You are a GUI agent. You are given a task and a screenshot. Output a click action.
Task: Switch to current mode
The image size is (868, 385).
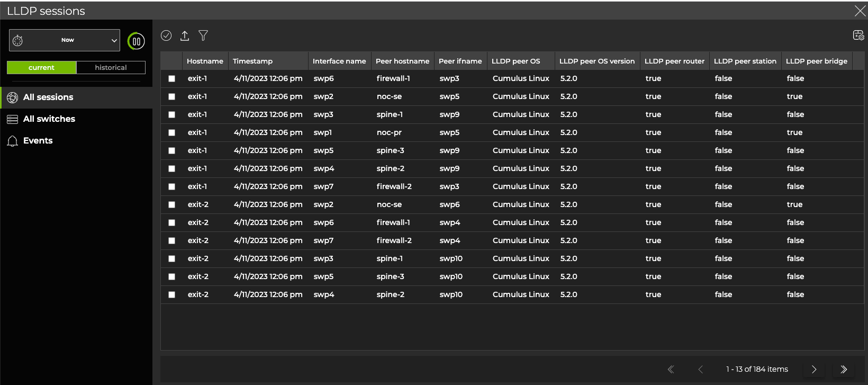click(x=42, y=68)
